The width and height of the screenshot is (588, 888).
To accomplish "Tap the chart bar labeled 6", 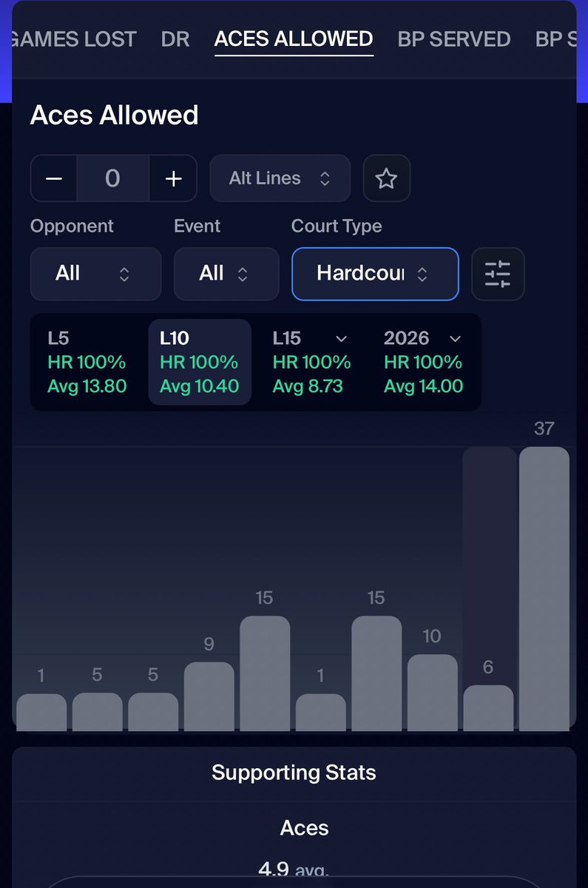I will coord(488,708).
